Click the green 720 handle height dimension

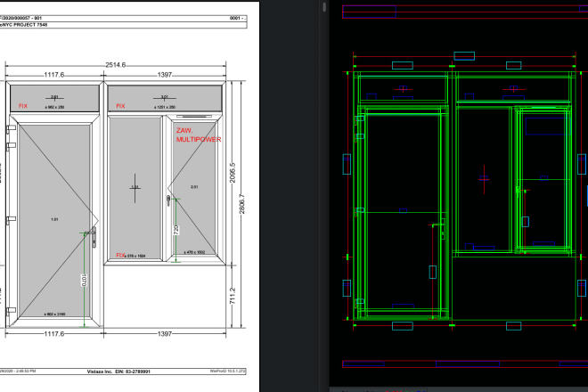click(176, 230)
